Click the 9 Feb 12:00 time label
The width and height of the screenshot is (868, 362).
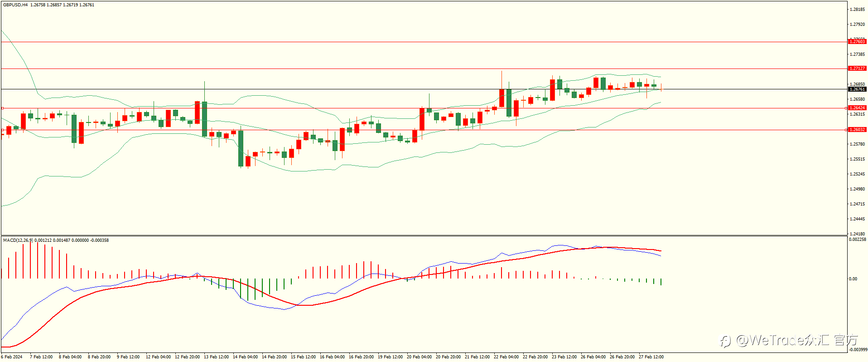[128, 357]
